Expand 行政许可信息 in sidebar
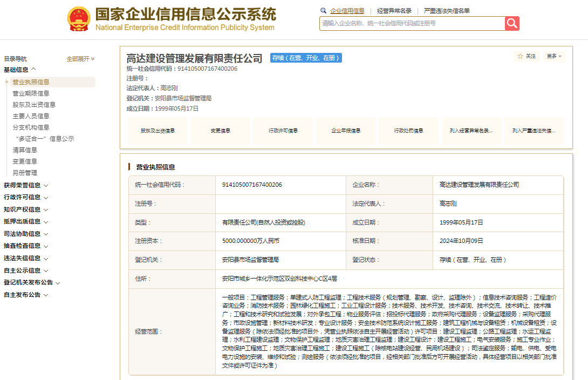This screenshot has width=588, height=380. (x=26, y=197)
